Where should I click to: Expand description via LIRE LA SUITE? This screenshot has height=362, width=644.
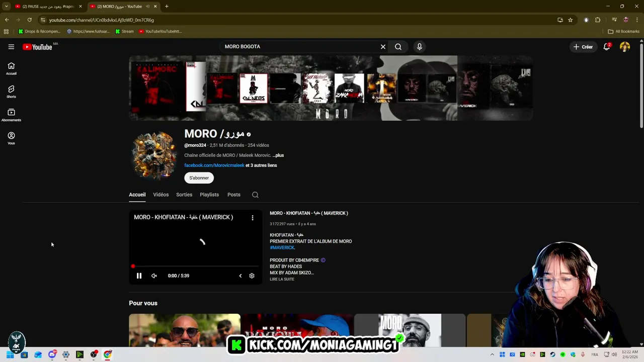pyautogui.click(x=282, y=279)
